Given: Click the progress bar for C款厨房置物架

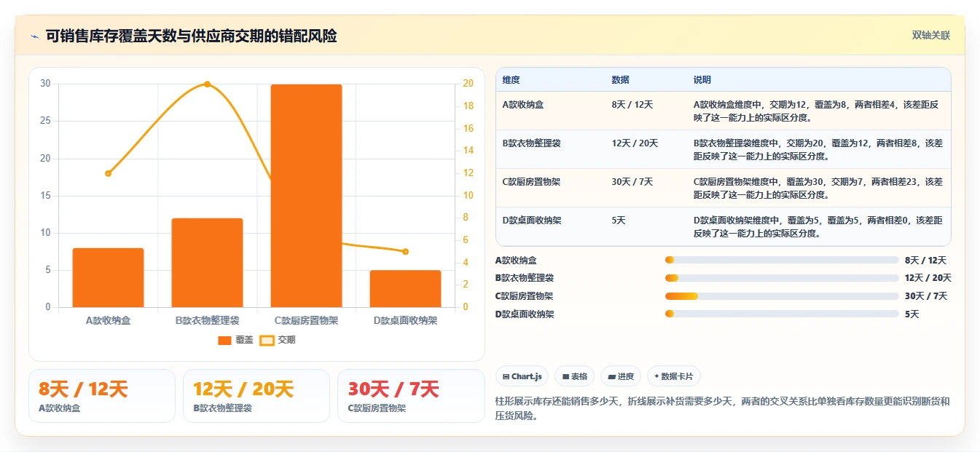Looking at the screenshot, I should [x=782, y=296].
